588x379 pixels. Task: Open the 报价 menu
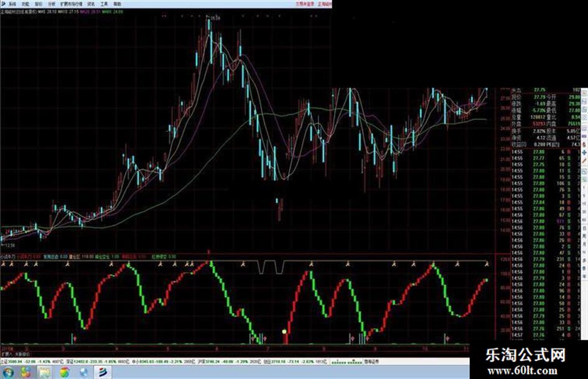click(39, 4)
